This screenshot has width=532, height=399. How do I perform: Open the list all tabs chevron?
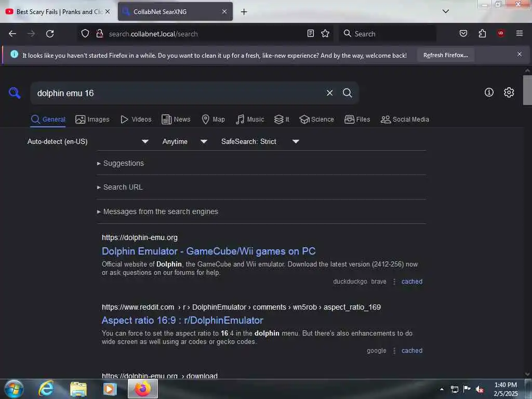[x=446, y=11]
